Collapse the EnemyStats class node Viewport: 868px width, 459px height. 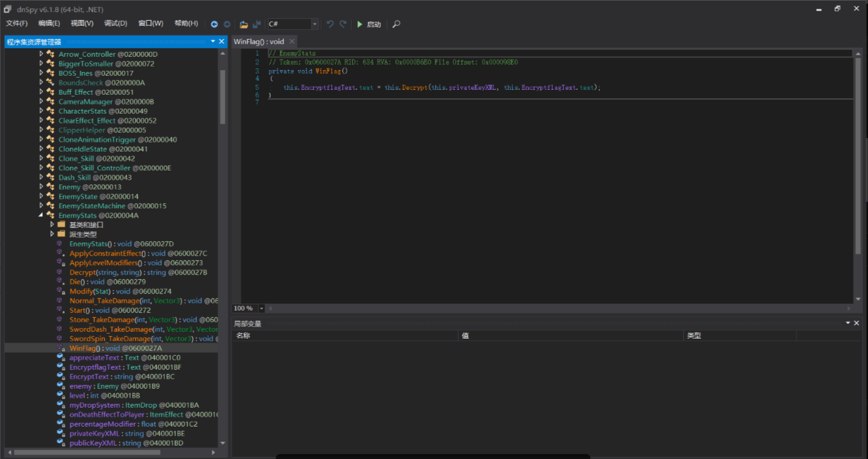click(42, 215)
